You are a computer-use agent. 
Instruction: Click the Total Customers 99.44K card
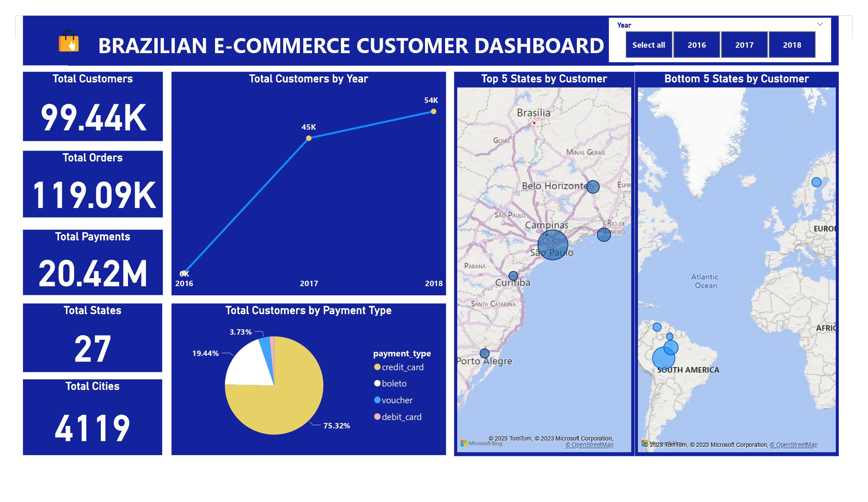[93, 107]
